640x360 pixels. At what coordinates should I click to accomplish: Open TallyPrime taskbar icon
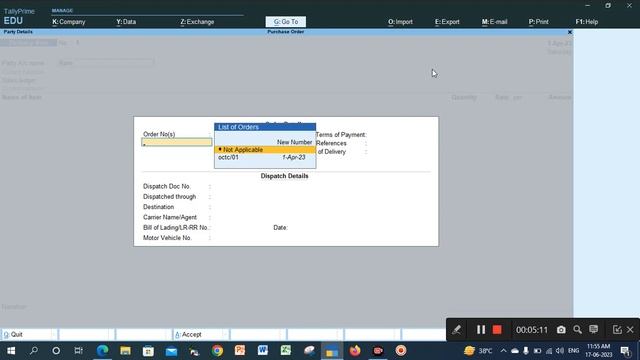(x=331, y=351)
